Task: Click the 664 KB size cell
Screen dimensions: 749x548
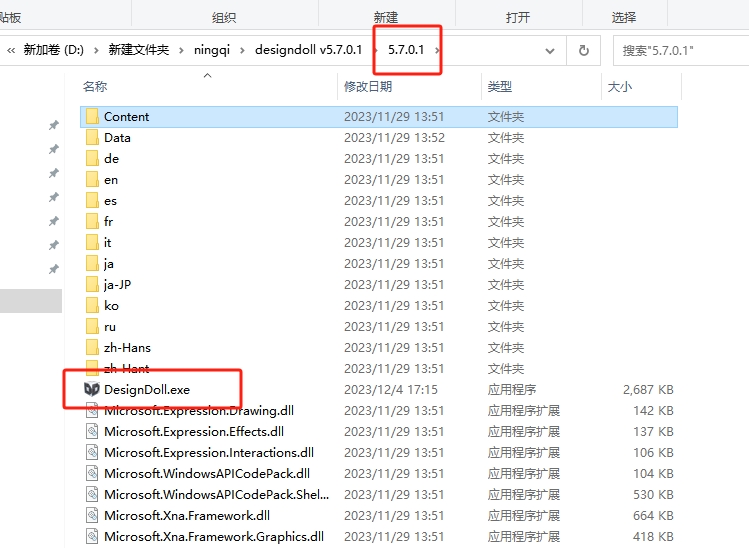Action: point(653,516)
